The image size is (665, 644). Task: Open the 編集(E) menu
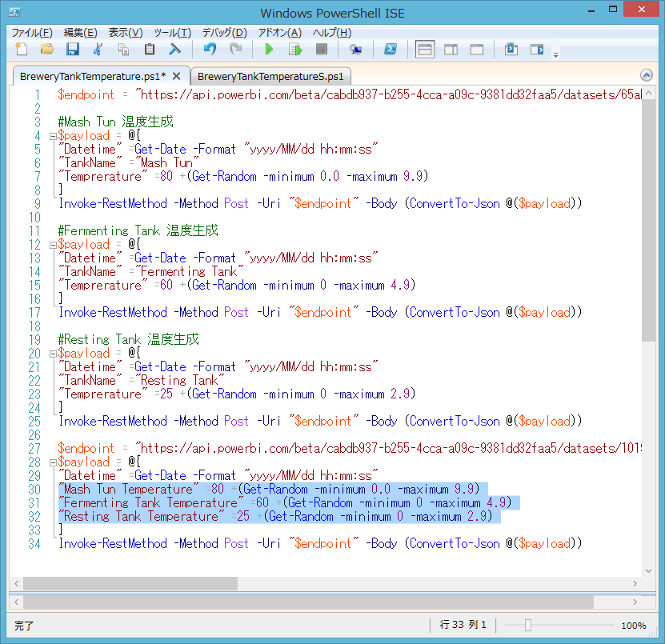(81, 33)
